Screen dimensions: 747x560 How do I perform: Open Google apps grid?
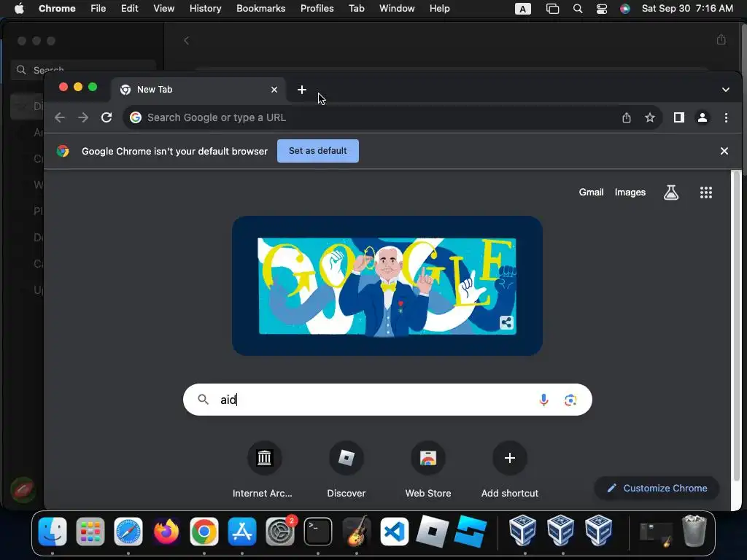click(x=706, y=192)
